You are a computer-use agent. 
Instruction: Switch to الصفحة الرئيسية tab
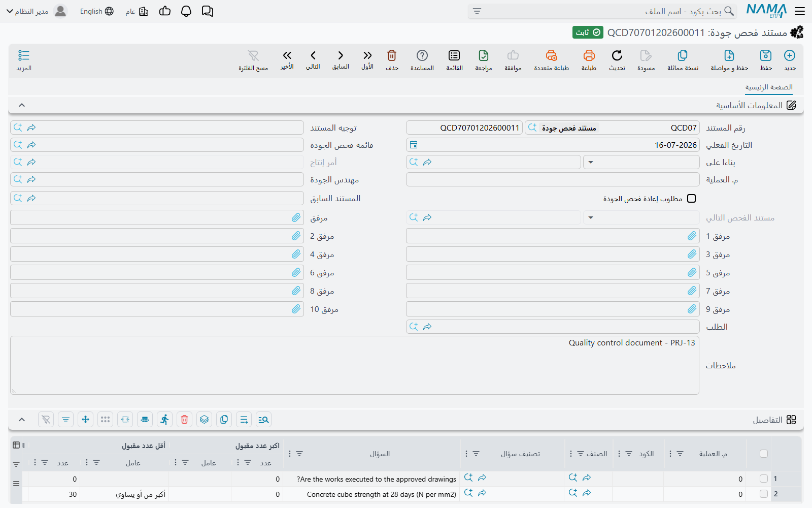tap(769, 87)
